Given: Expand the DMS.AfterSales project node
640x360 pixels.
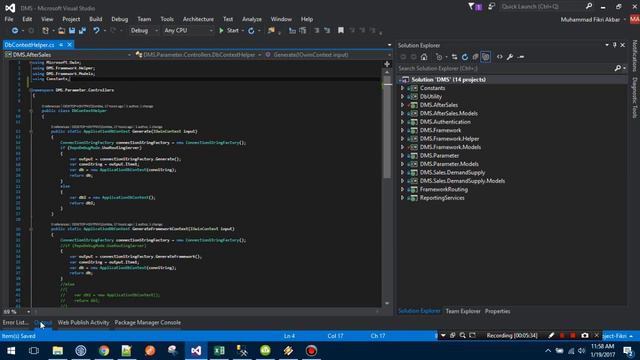Looking at the screenshot, I should [402, 105].
